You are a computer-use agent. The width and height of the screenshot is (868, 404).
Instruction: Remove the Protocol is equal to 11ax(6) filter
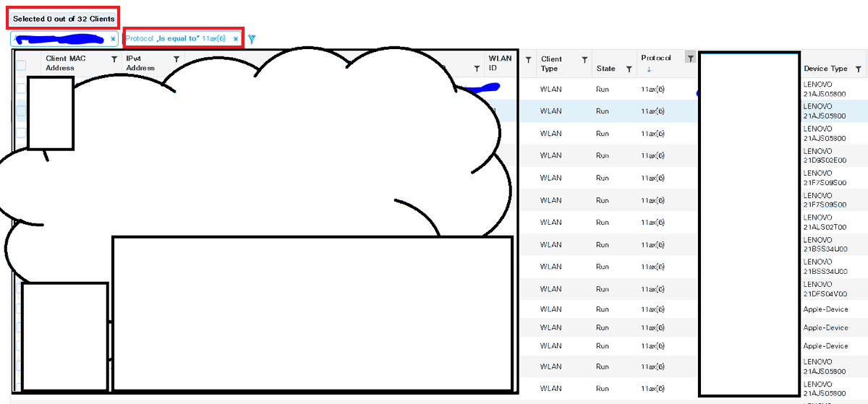click(x=235, y=38)
